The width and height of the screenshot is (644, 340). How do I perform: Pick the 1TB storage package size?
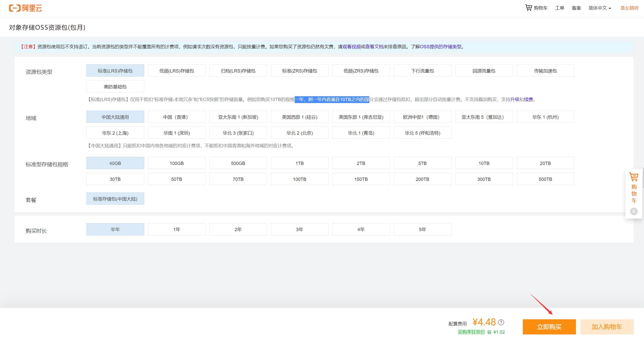click(299, 163)
